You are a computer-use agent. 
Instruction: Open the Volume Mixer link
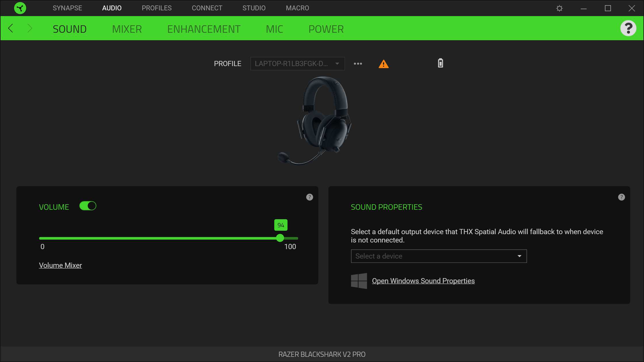60,265
